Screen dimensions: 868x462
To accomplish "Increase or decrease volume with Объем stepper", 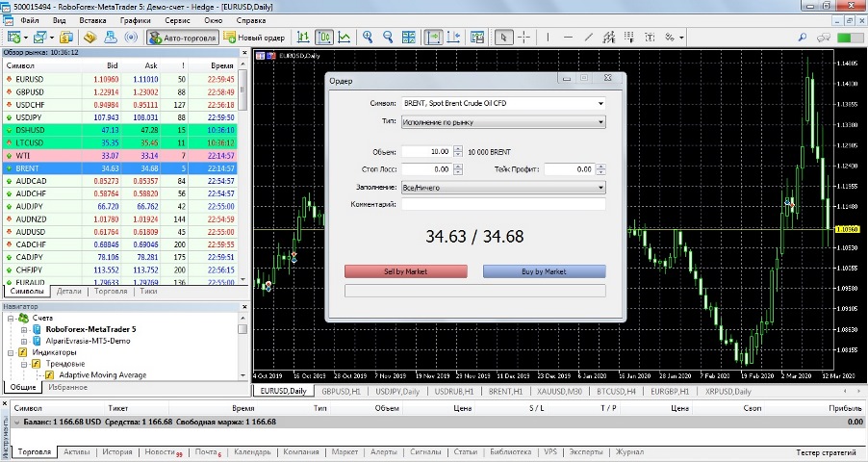I will point(458,151).
